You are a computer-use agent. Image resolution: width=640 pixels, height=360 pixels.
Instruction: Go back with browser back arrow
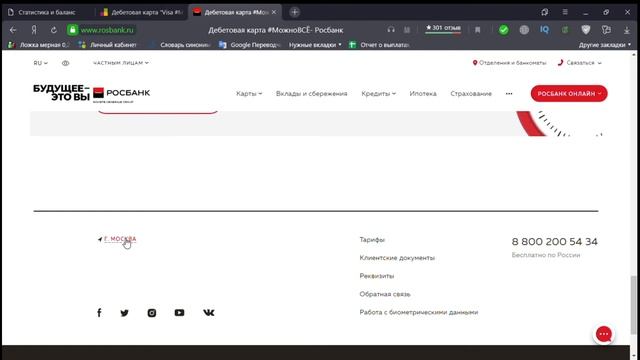pos(13,30)
